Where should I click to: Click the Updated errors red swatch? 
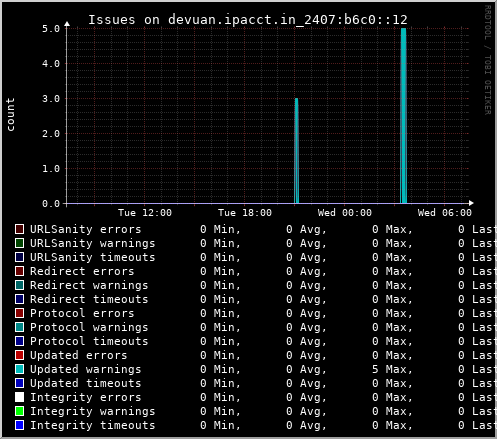[x=19, y=355]
